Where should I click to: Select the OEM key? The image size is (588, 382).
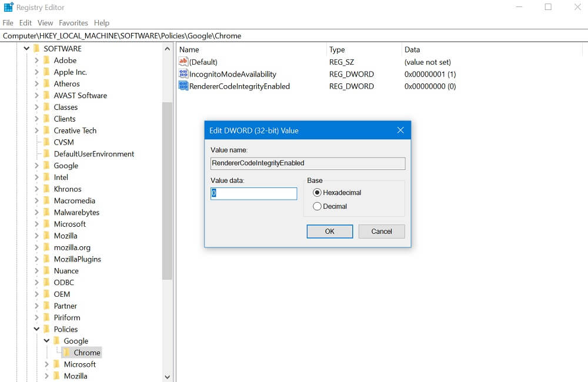coord(62,294)
